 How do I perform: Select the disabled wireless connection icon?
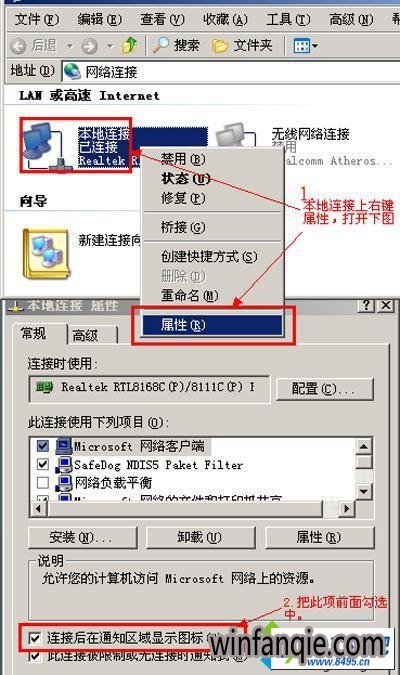(235, 138)
